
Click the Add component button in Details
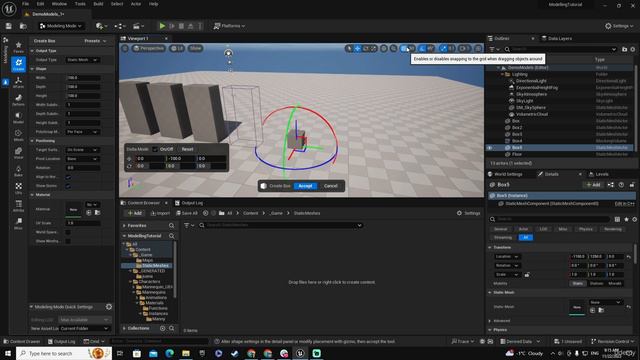pyautogui.click(x=593, y=185)
